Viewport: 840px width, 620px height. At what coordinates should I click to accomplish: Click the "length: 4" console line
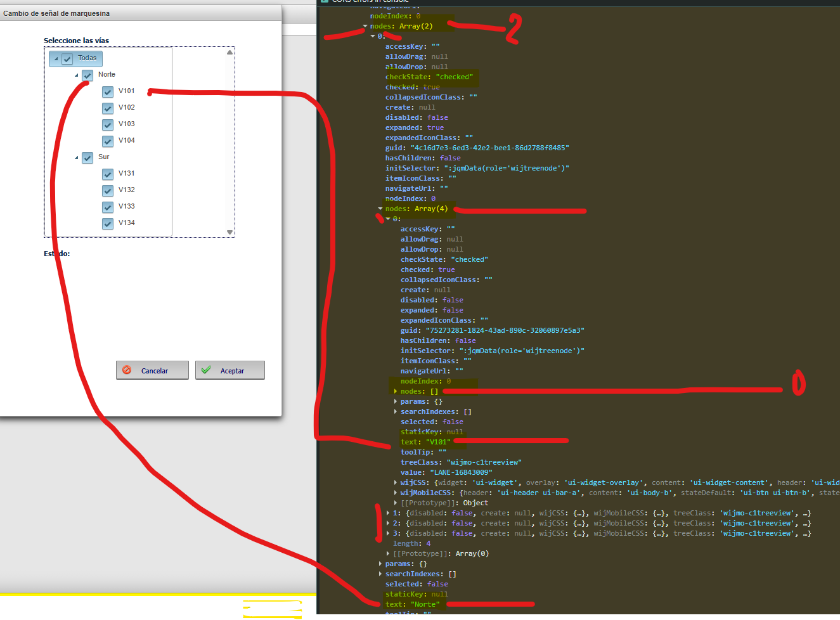click(411, 543)
